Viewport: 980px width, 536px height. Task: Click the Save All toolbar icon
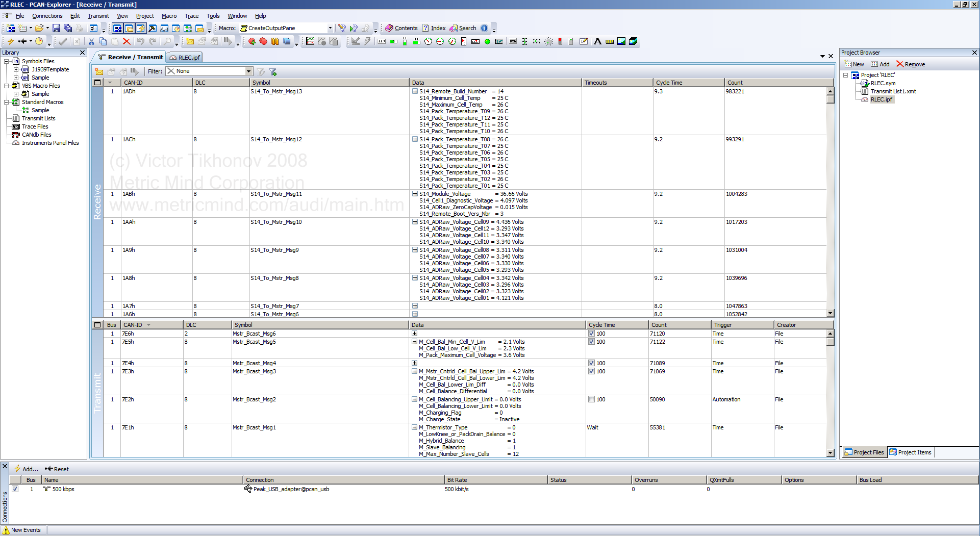click(x=68, y=28)
